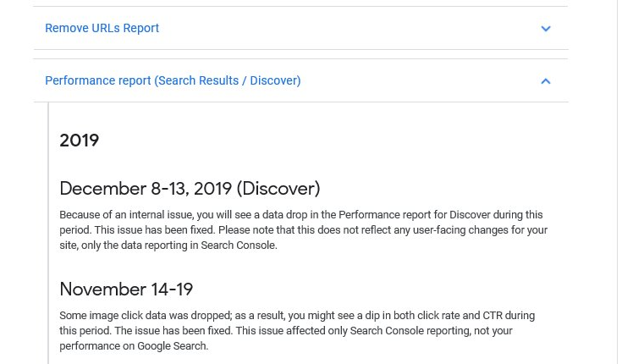Click blank area of Remove URLs Report row
The width and height of the screenshot is (644, 364).
(350, 28)
